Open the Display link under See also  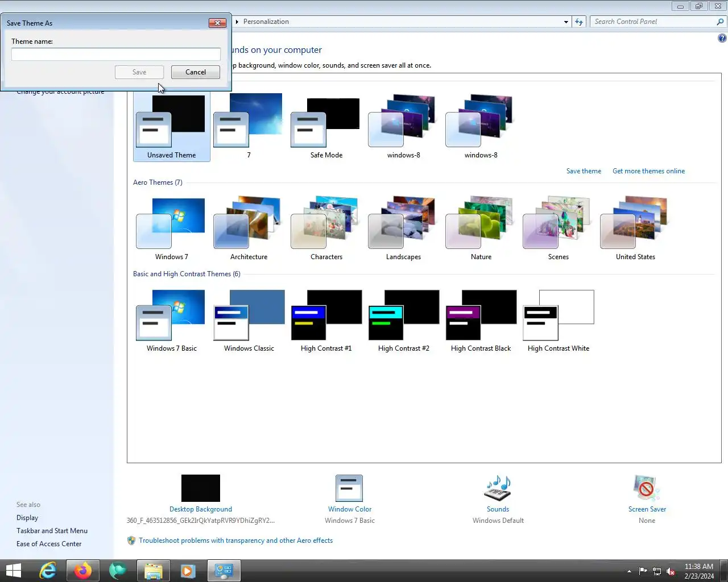click(x=27, y=518)
